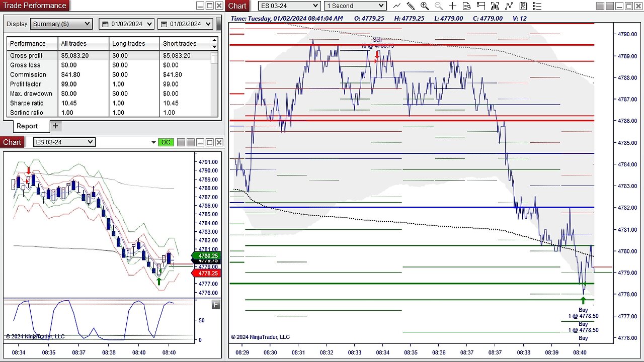
Task: Select the Commission row label
Action: tap(28, 75)
